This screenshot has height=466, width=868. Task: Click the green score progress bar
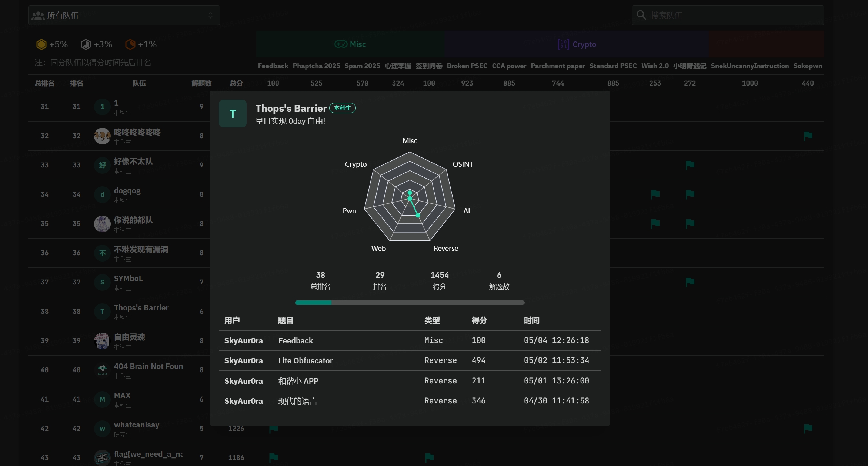click(x=313, y=303)
